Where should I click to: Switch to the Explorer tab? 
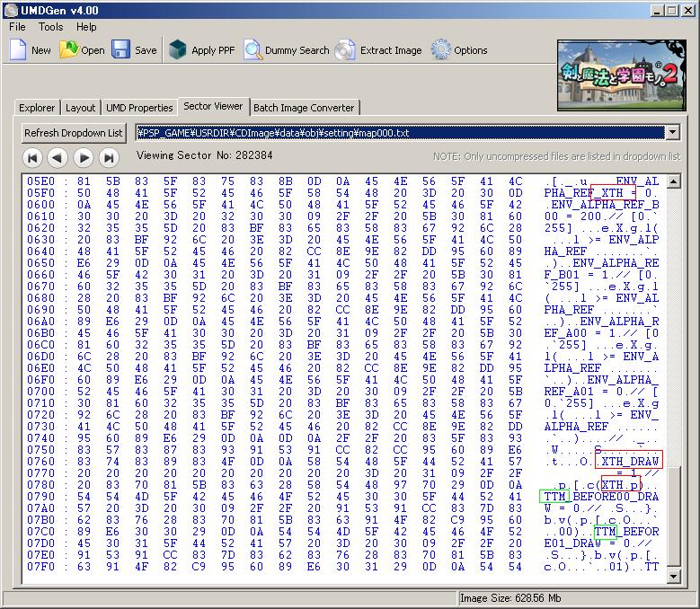pyautogui.click(x=37, y=108)
